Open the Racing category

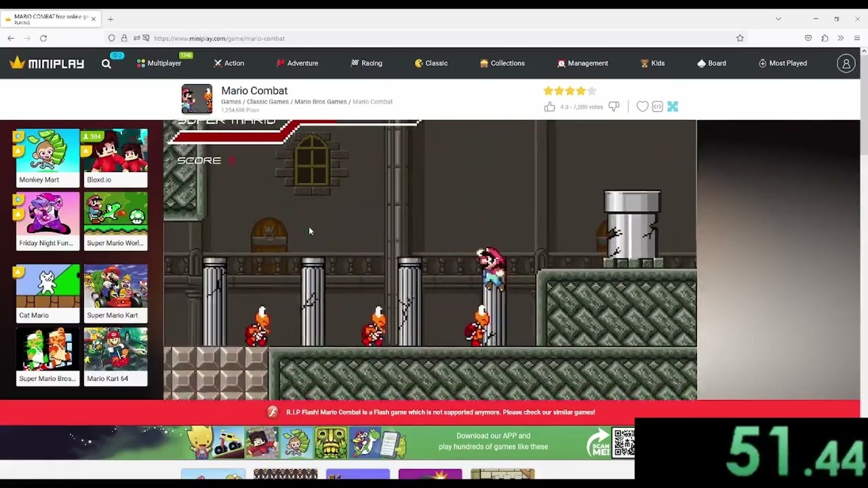tap(366, 63)
